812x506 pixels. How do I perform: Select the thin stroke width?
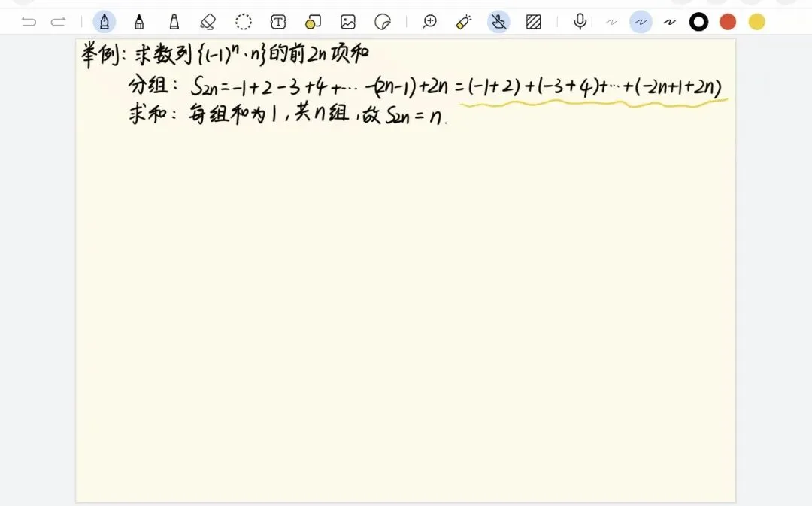pos(611,21)
